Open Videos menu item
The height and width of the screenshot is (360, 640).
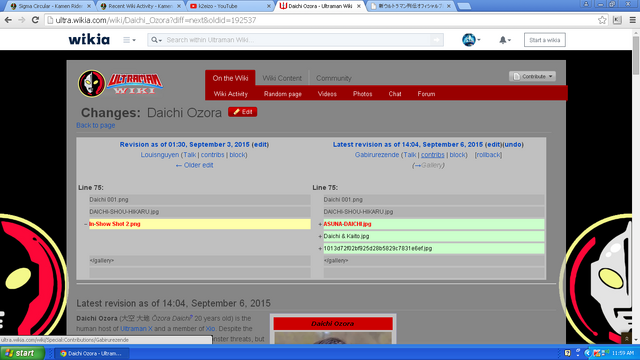coord(327,94)
